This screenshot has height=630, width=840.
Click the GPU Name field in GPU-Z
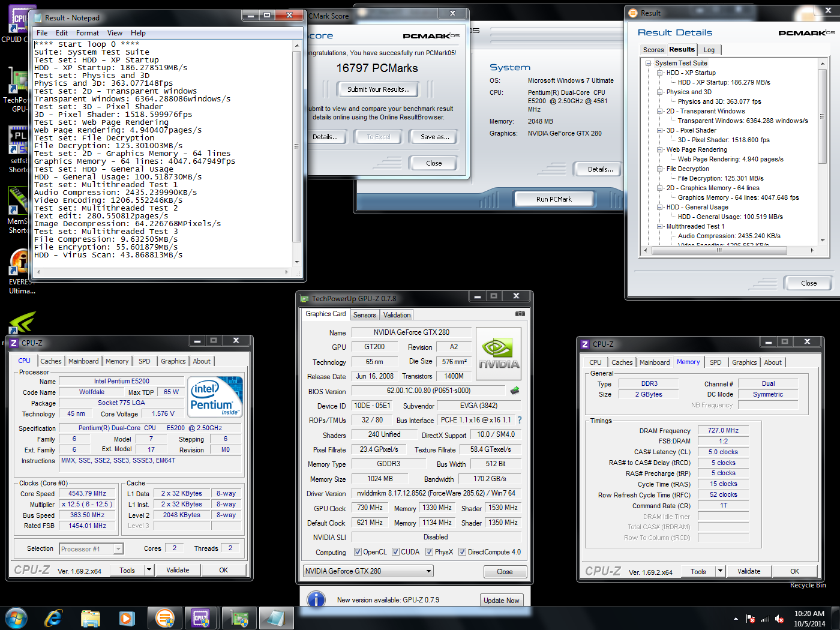411,332
